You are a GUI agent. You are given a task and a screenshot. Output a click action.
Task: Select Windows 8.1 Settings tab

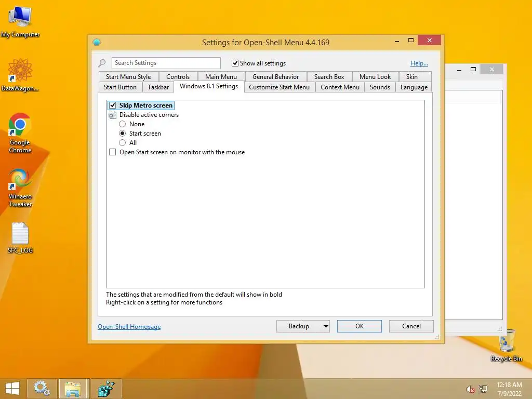point(209,86)
